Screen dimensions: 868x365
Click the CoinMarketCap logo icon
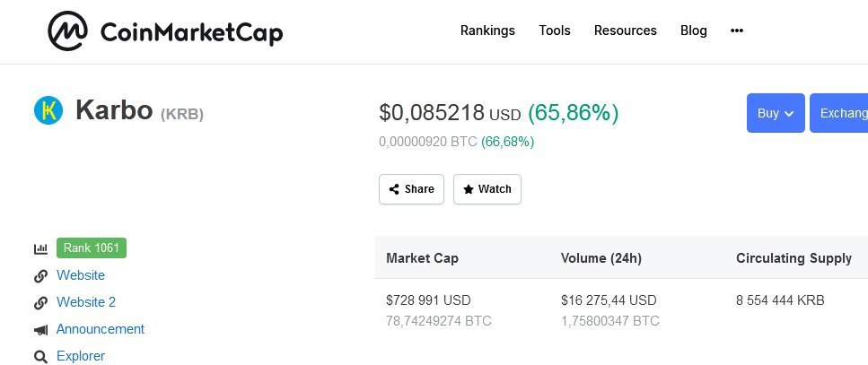[67, 31]
